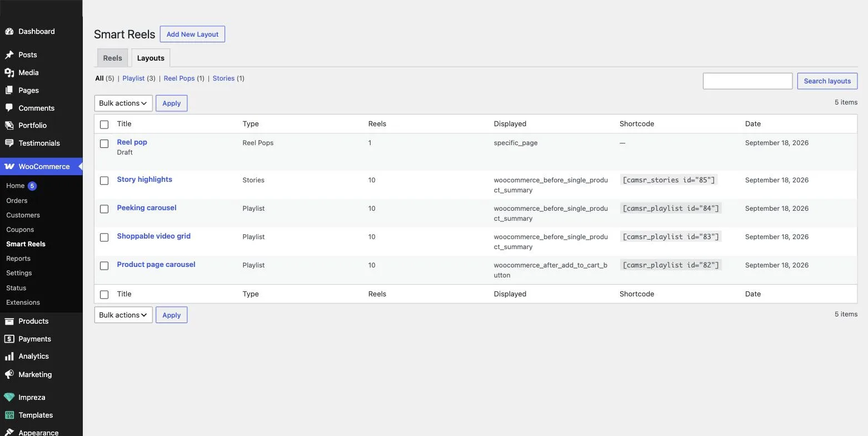
Task: Click the WooCommerce logo icon
Action: click(x=9, y=167)
